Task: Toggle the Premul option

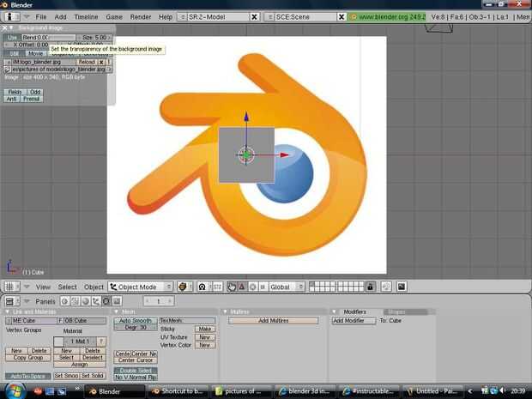Action: point(32,99)
